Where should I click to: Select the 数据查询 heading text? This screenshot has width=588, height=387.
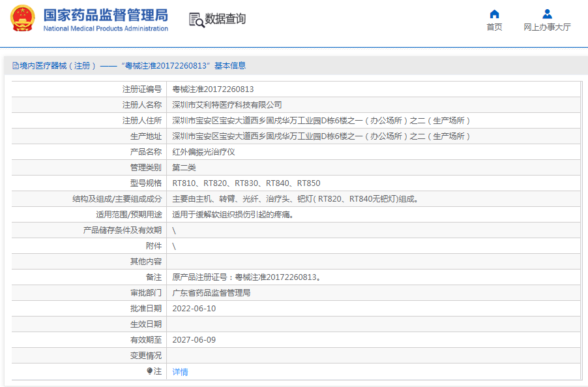tap(226, 20)
